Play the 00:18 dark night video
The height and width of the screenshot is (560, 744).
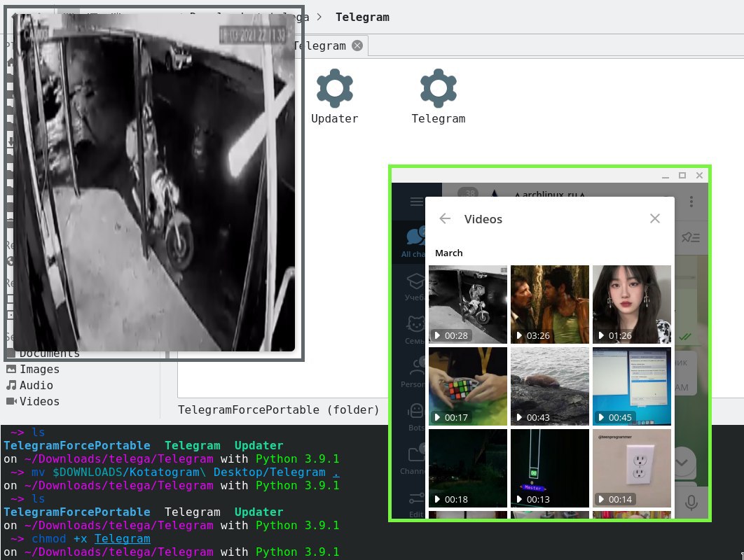[x=468, y=468]
